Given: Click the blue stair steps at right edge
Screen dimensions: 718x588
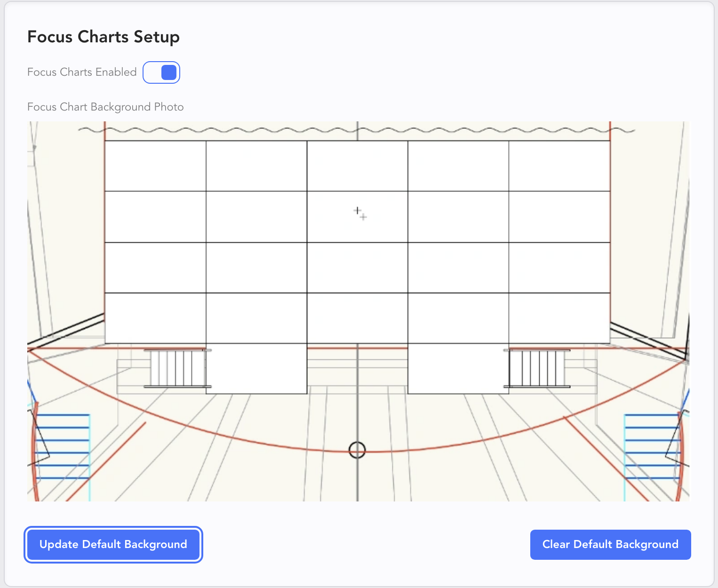Looking at the screenshot, I should pyautogui.click(x=652, y=446).
